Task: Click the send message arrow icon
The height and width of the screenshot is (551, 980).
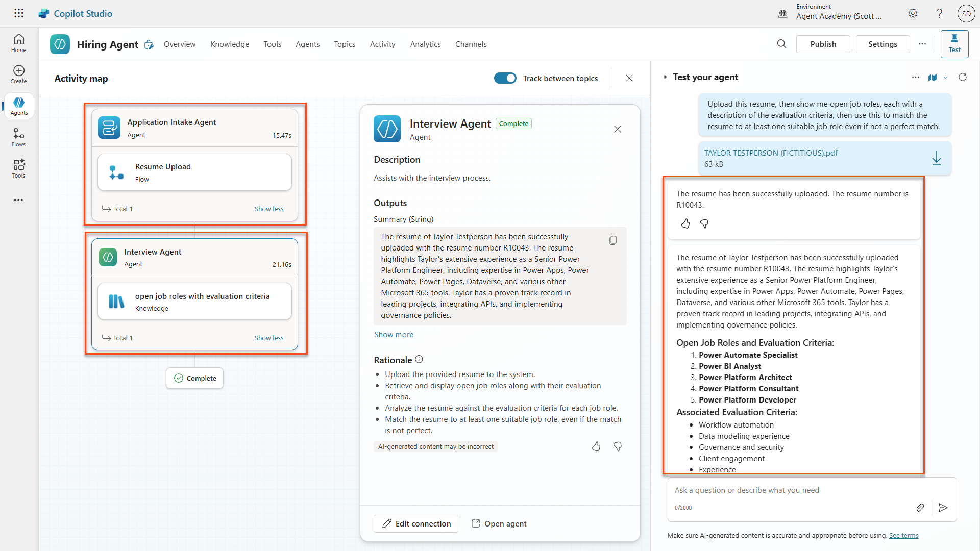Action: click(943, 508)
